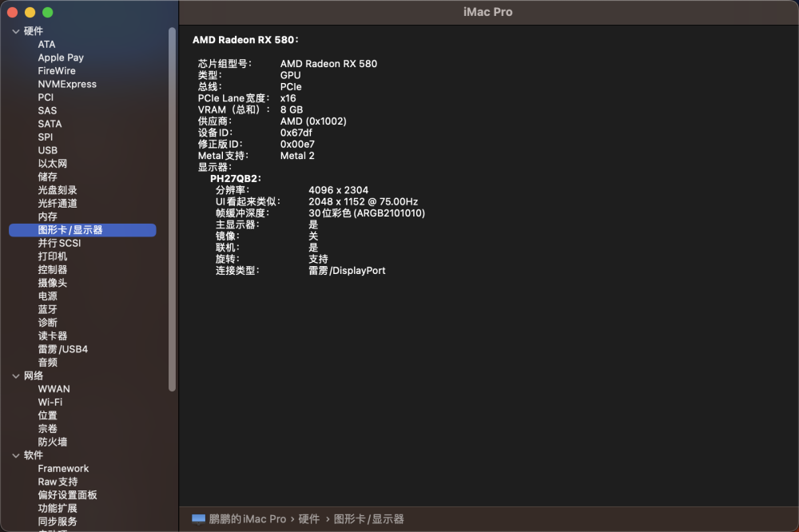The image size is (799, 532).
Task: Select Apple Pay in the sidebar
Action: [61, 58]
